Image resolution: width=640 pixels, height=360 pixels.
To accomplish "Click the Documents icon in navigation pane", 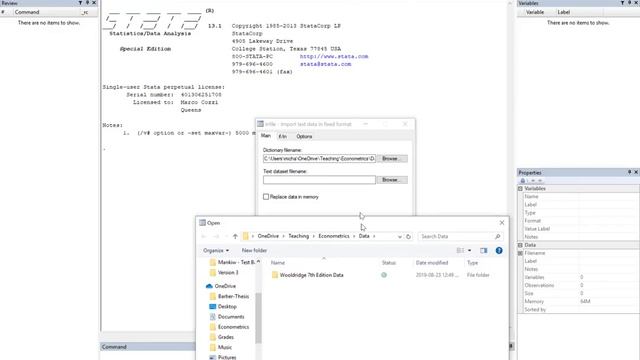I will [x=212, y=317].
